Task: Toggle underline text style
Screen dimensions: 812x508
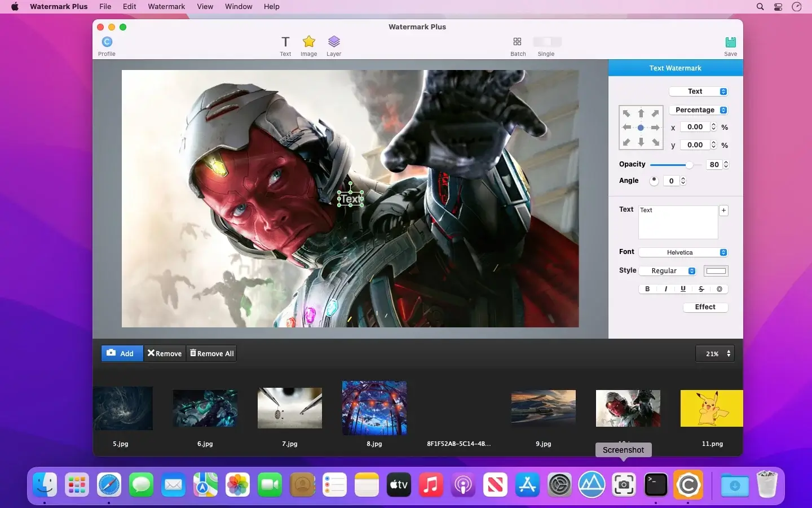Action: [683, 289]
